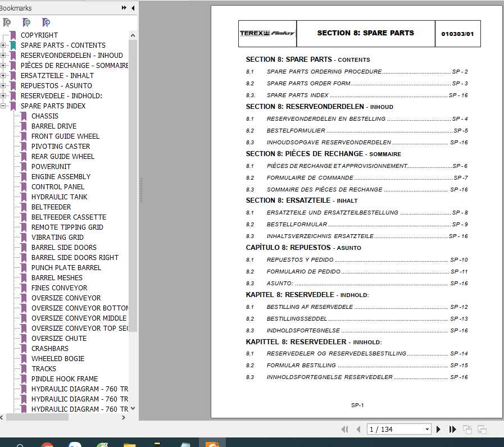Click the BESTELLFORMULAR contents entry
The image size is (504, 447).
click(297, 224)
